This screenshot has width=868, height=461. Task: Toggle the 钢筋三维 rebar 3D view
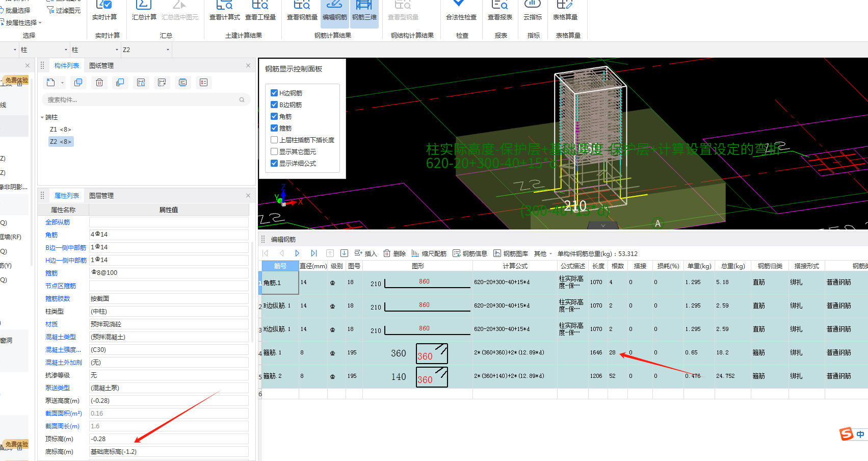(364, 10)
